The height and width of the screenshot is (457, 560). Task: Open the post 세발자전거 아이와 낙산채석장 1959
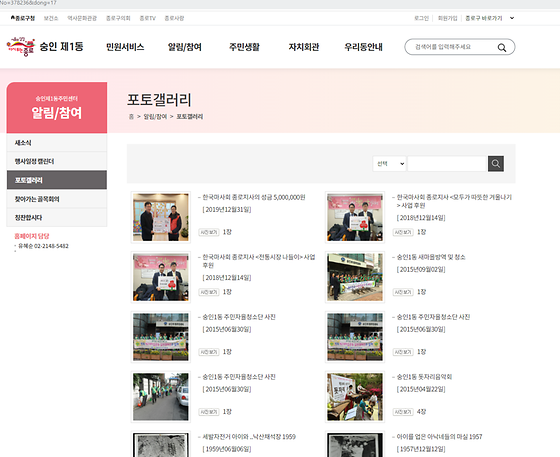[249, 437]
